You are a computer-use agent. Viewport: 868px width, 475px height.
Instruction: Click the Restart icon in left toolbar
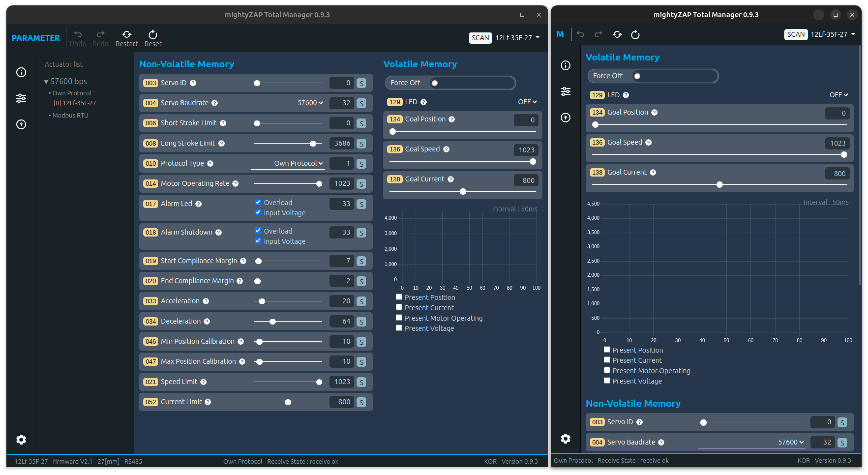tap(127, 35)
